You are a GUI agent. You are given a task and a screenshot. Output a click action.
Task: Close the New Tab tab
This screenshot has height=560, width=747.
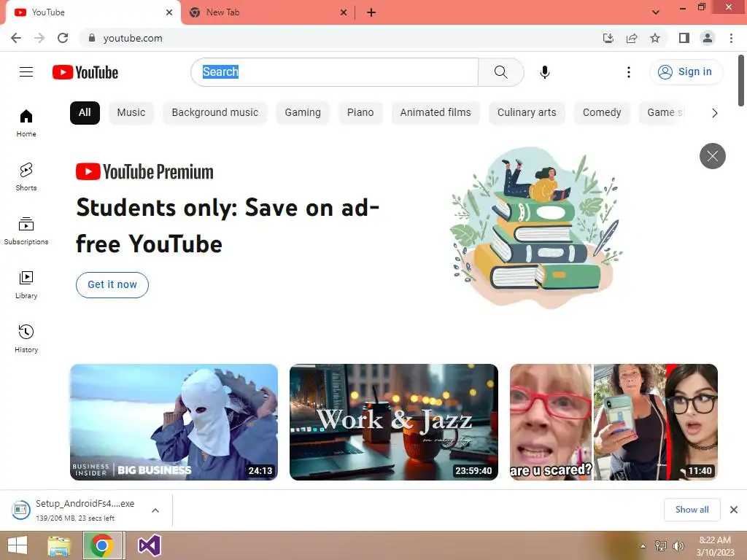[x=344, y=12]
